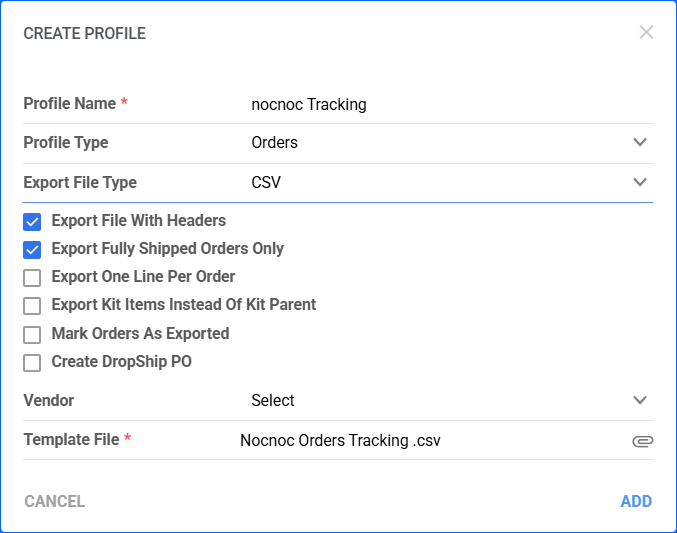Check Export Kit Items Instead Of Kit Parent
Viewport: 677px width, 533px height.
tap(32, 306)
